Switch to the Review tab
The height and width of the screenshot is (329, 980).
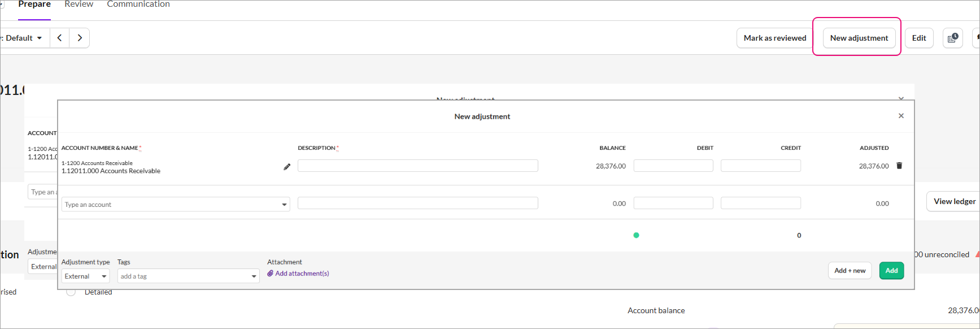tap(79, 5)
